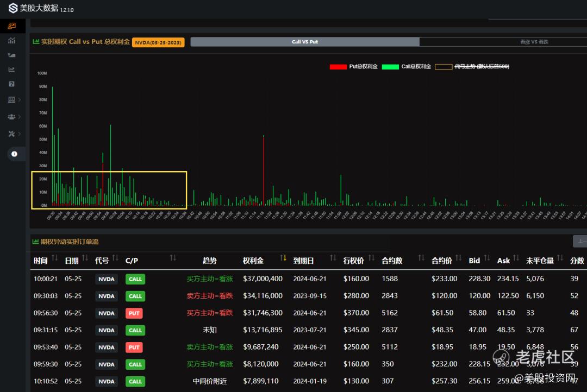
Task: Switch to the Call VS Put tab
Action: tap(305, 42)
